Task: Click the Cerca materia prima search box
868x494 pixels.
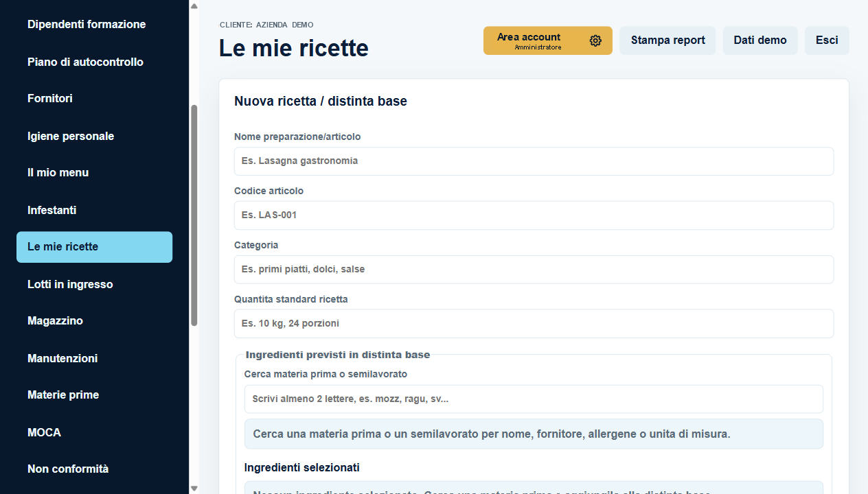Action: 534,399
